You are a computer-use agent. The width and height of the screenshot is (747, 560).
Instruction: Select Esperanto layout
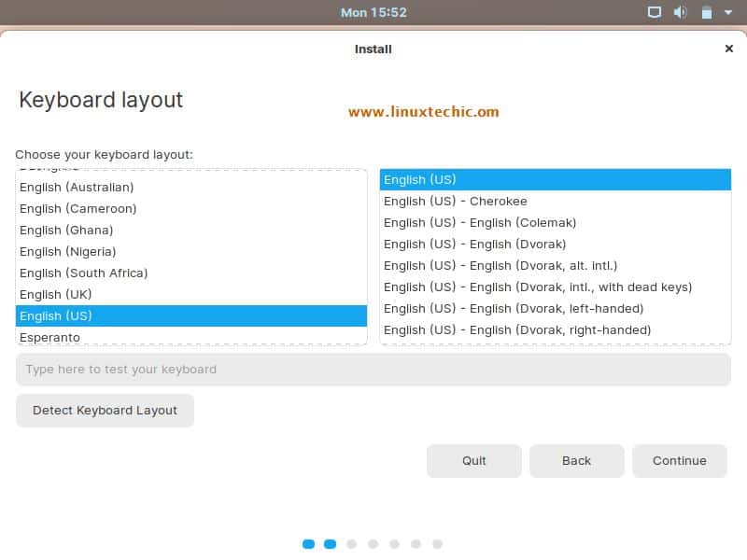[x=191, y=336]
